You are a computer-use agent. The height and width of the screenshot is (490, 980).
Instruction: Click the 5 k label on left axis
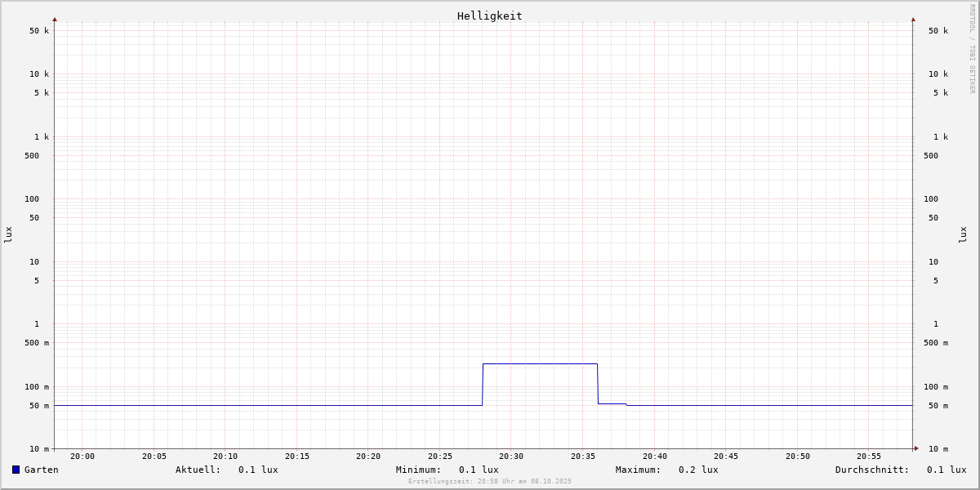coord(42,93)
